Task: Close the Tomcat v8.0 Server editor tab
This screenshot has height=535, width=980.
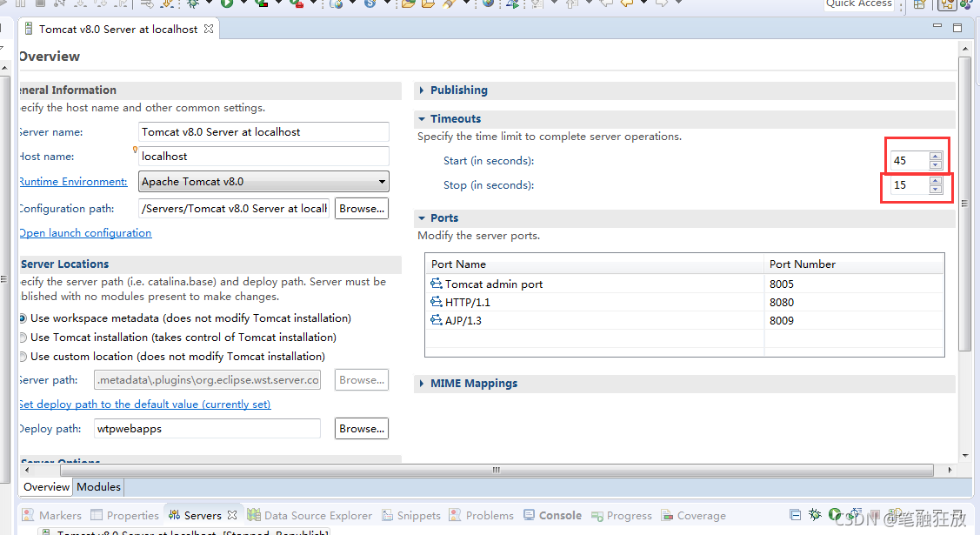Action: click(x=209, y=29)
